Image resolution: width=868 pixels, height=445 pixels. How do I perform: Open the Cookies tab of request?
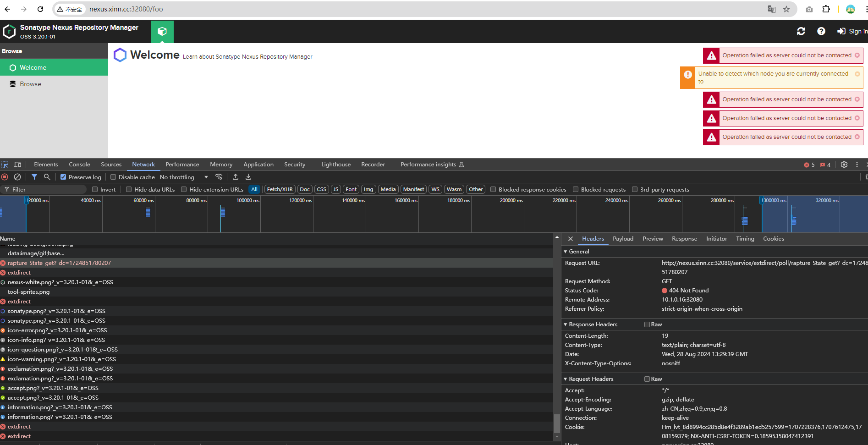(774, 239)
